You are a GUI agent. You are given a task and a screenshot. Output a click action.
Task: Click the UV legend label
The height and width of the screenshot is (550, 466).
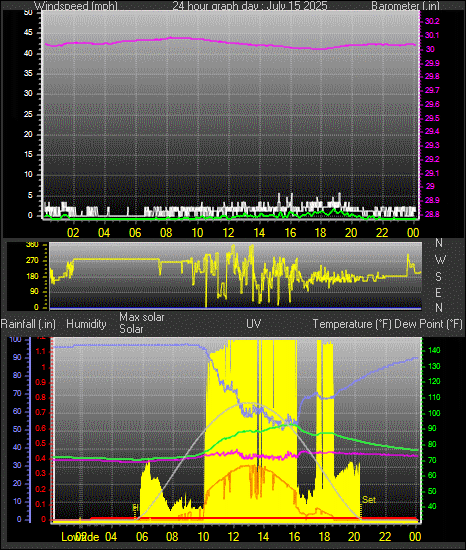coord(254,324)
